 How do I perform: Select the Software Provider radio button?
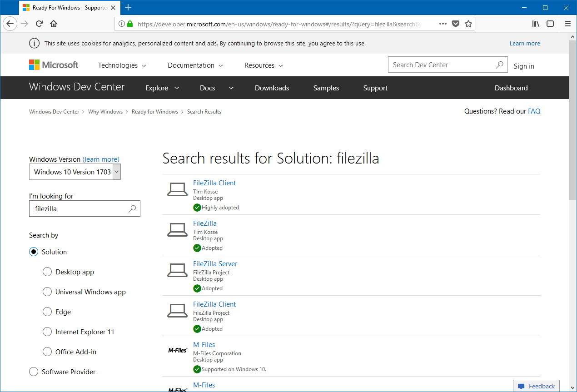click(34, 372)
